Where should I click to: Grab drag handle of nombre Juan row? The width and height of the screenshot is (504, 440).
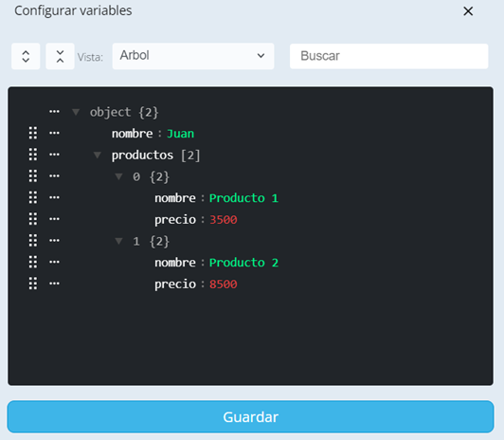point(33,133)
